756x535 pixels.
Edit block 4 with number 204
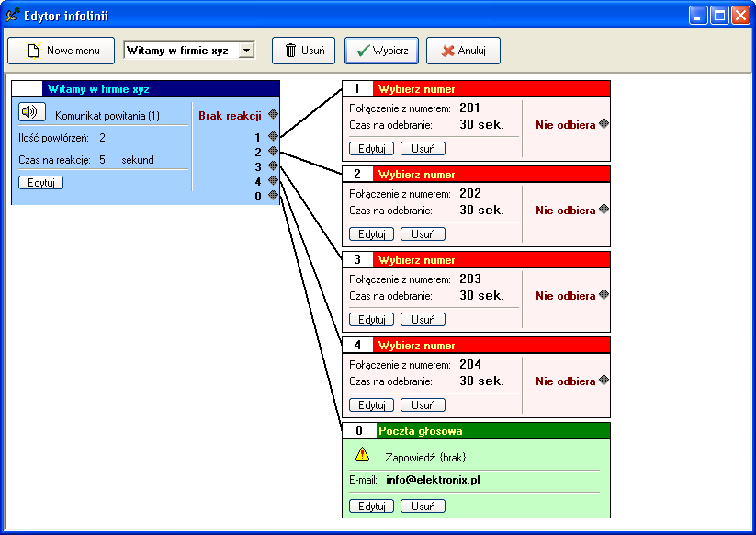371,404
